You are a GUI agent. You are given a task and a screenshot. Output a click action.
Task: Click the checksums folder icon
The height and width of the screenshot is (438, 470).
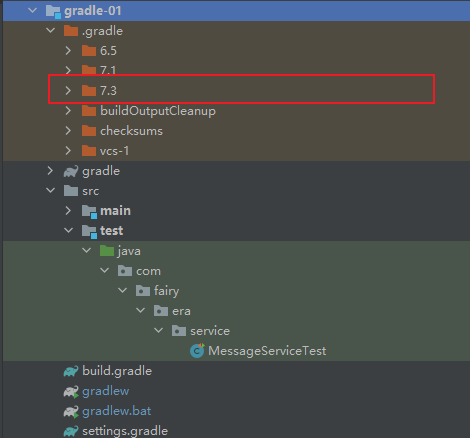(89, 131)
